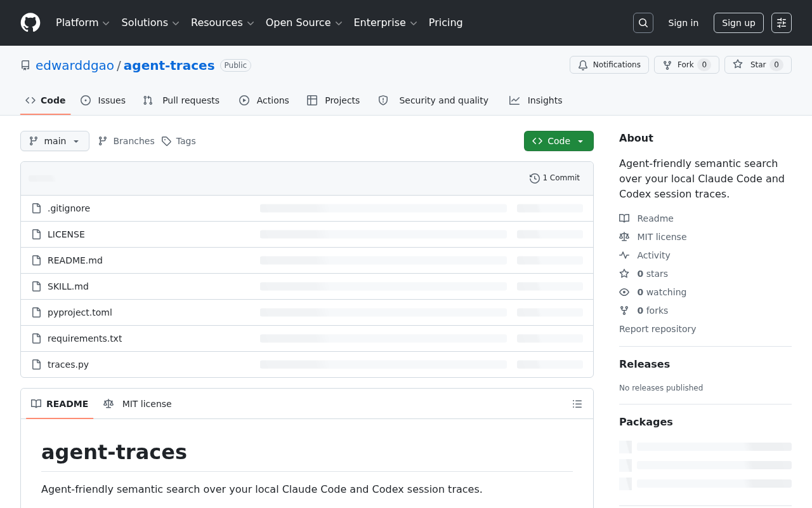Viewport: 812px width, 508px height.
Task: Select the README tab in file viewer
Action: pos(60,404)
